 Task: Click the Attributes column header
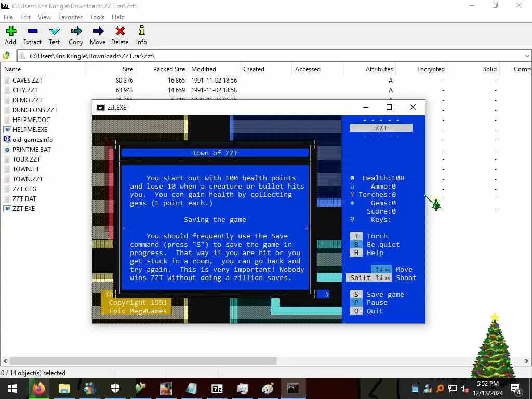(x=369, y=69)
